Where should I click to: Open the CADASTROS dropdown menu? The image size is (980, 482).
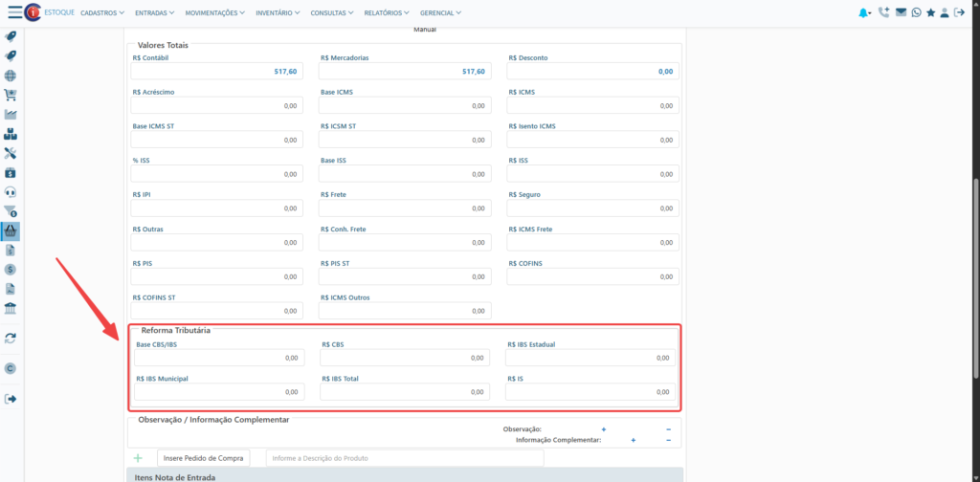coord(102,12)
